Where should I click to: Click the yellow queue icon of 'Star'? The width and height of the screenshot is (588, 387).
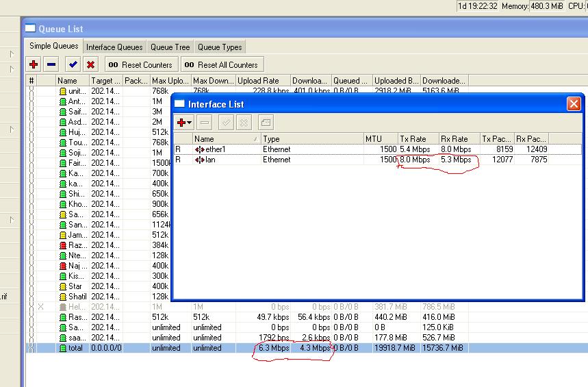click(63, 286)
